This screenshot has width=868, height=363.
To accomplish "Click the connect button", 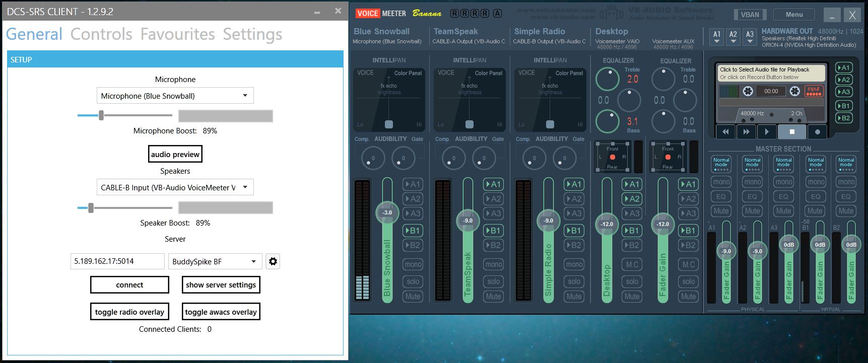I will (x=129, y=284).
